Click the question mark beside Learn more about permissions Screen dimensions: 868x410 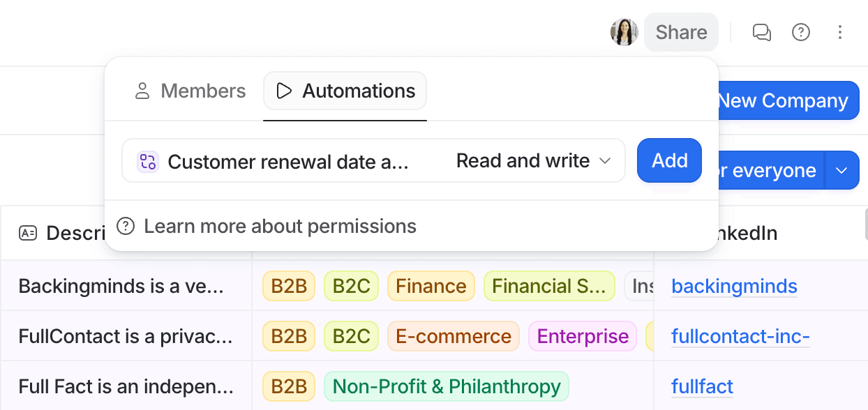124,226
